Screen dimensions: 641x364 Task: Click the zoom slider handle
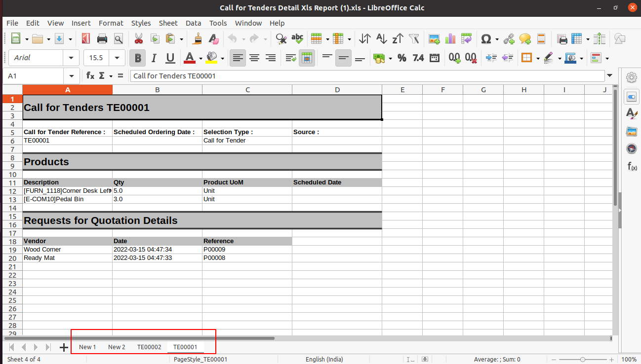[583, 360]
